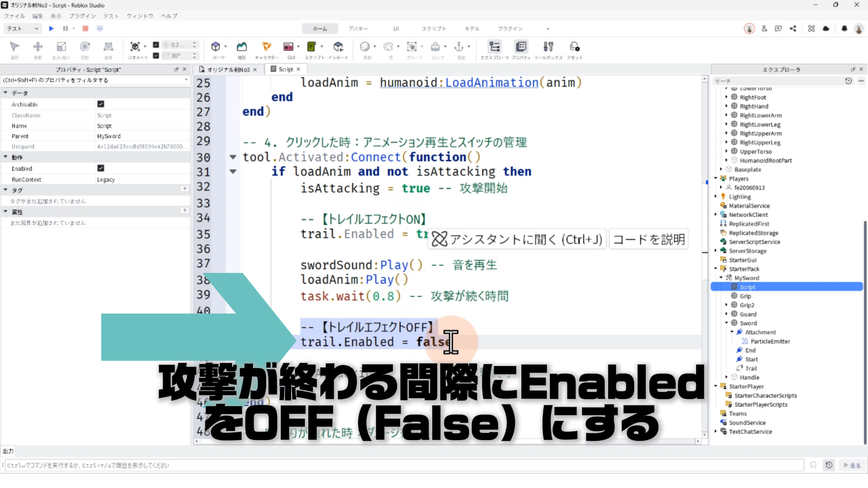Toggle the Enabled property checkbox

click(101, 168)
